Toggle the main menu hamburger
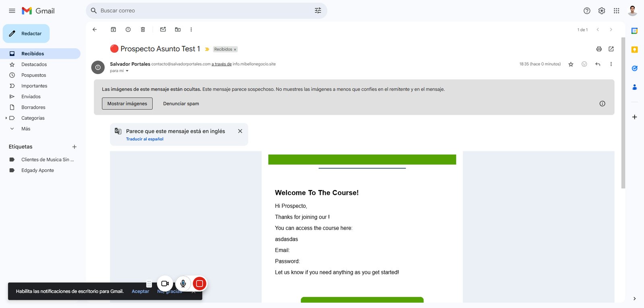Viewport: 644px width, 308px height. (12, 11)
